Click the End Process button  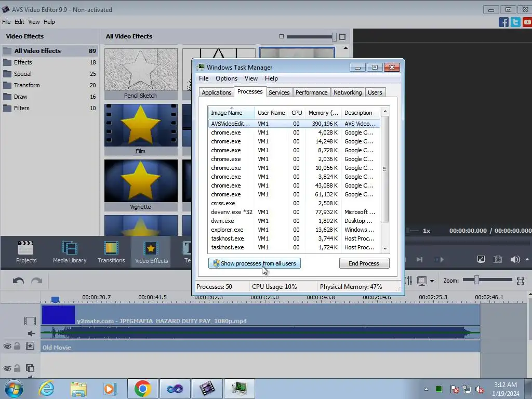click(364, 263)
